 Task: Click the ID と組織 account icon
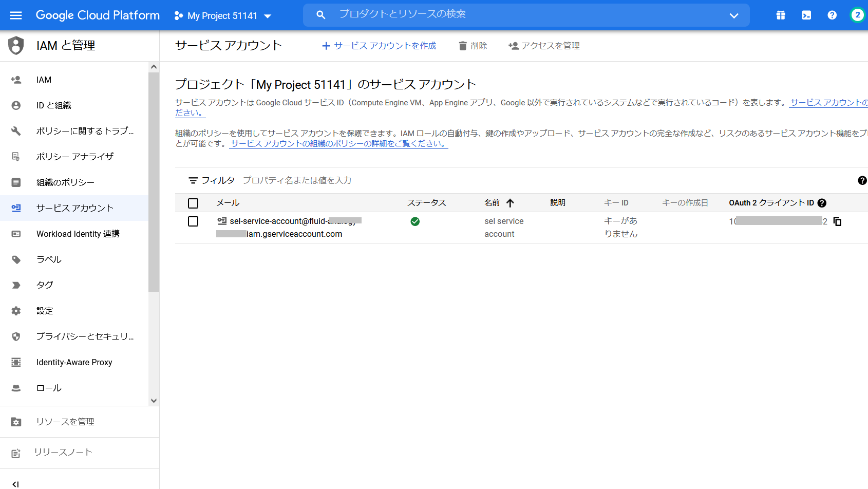16,105
